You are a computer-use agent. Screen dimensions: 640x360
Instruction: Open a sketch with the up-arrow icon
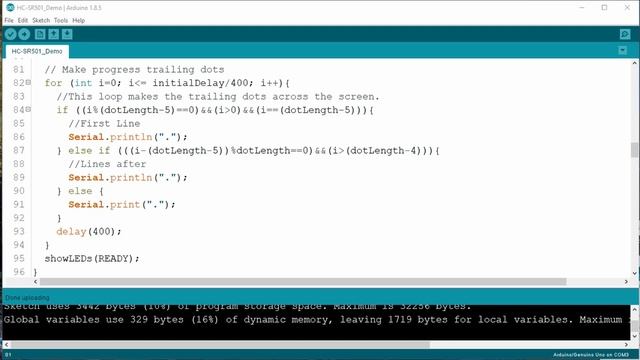(53, 34)
